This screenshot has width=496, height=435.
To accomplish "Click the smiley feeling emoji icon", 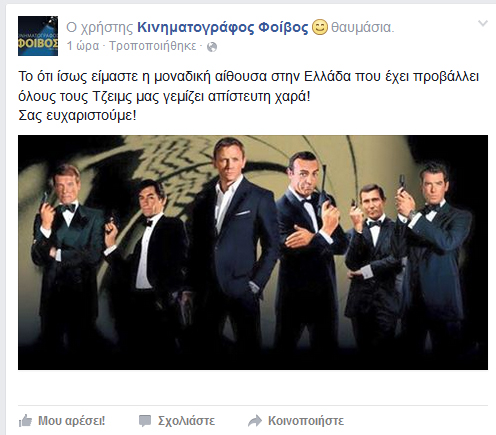I will point(320,27).
